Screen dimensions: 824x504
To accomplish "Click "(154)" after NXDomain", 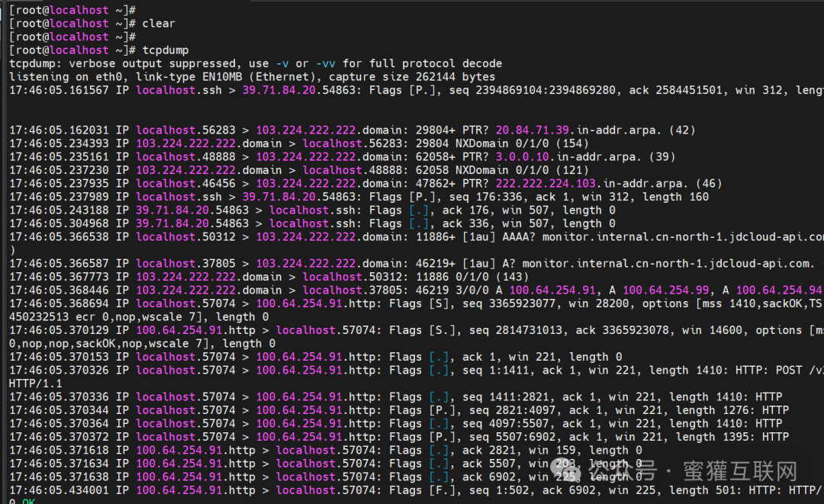I will coord(571,143).
